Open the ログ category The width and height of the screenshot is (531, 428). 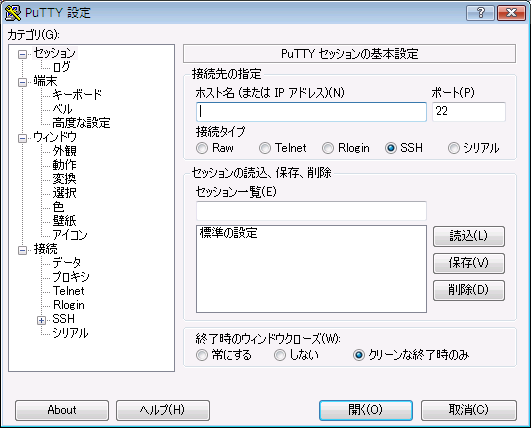click(61, 67)
